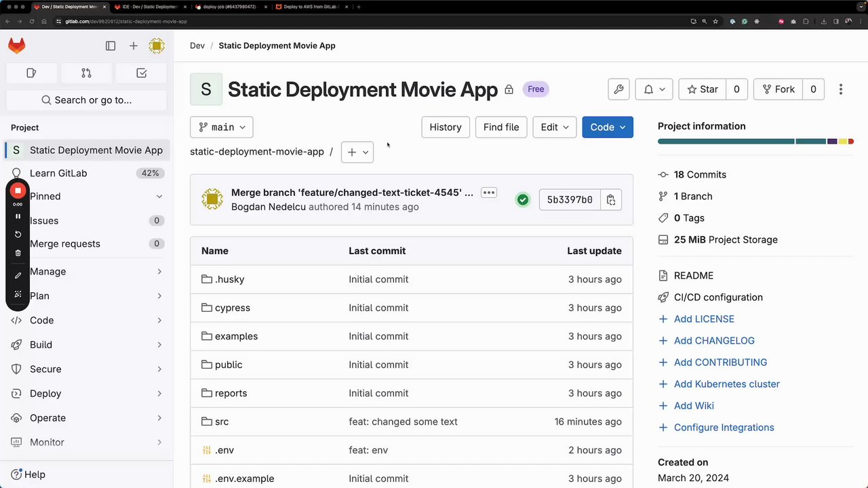Star the Static Deployment Movie App project
Screen dimensions: 868x488
tap(703, 89)
